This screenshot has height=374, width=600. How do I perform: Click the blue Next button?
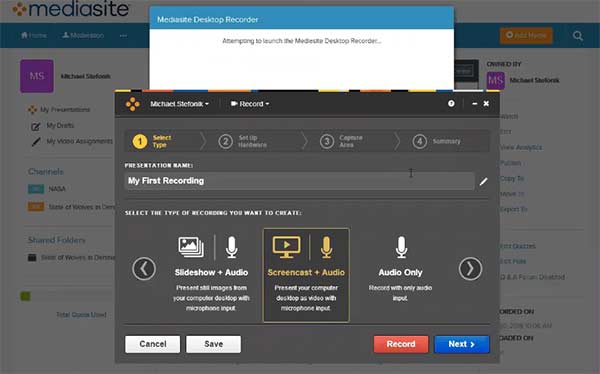[x=462, y=344]
